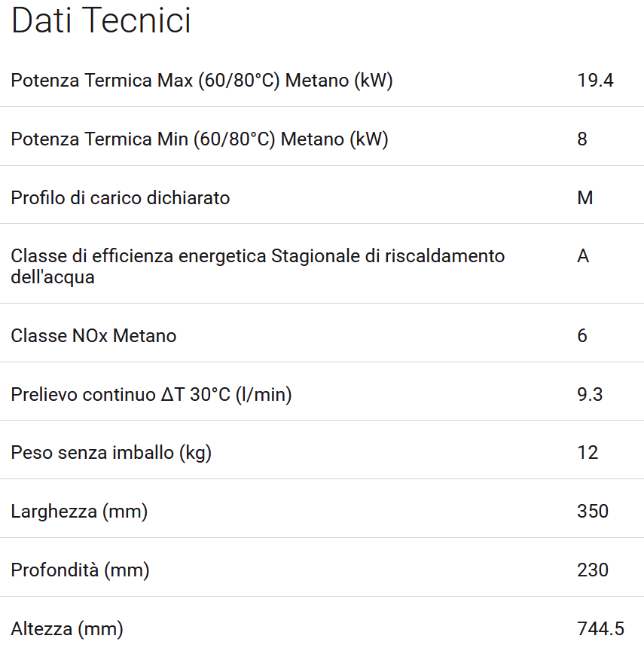Select the efficiency class value A
The image size is (644, 654).
tap(583, 256)
